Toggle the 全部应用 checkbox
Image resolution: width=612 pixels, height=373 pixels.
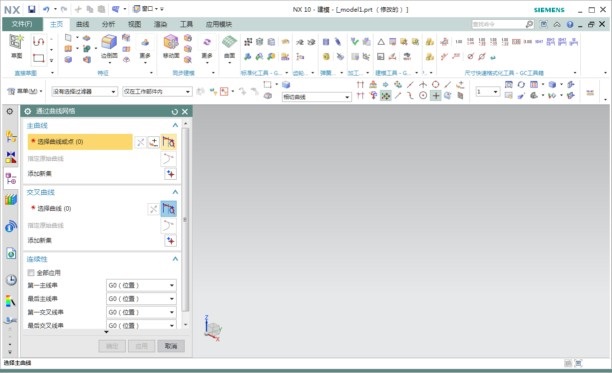point(31,273)
